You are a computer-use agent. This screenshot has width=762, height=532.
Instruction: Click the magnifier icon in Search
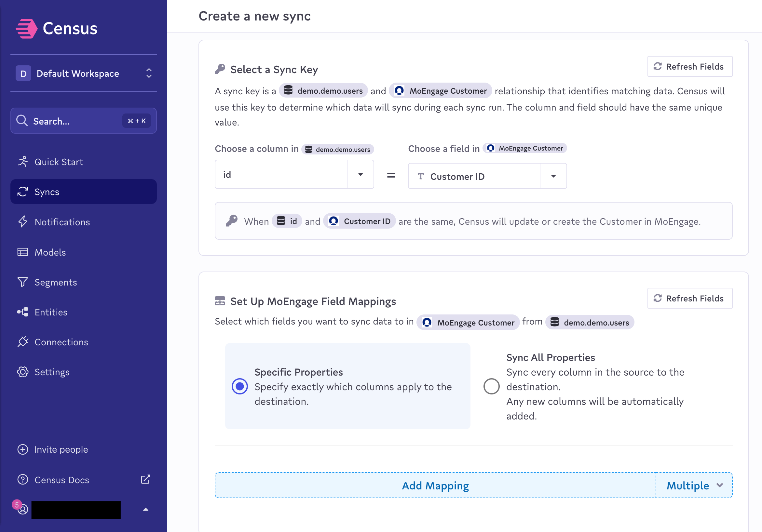[x=22, y=121]
